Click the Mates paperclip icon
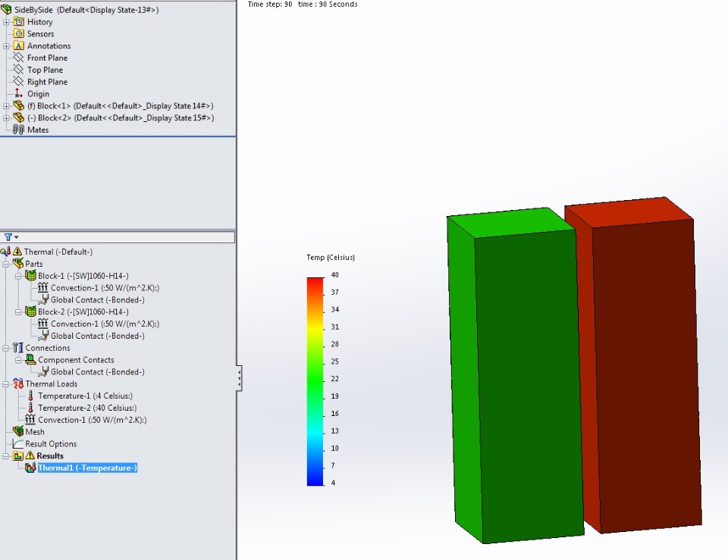 pyautogui.click(x=18, y=130)
